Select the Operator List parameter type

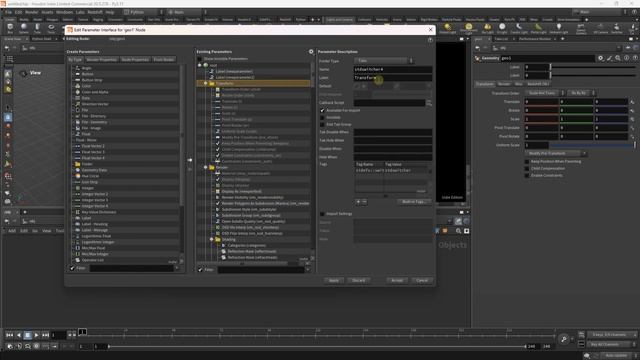click(93, 260)
